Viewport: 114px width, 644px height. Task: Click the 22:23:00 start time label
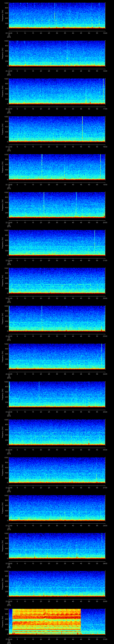coord(9,374)
